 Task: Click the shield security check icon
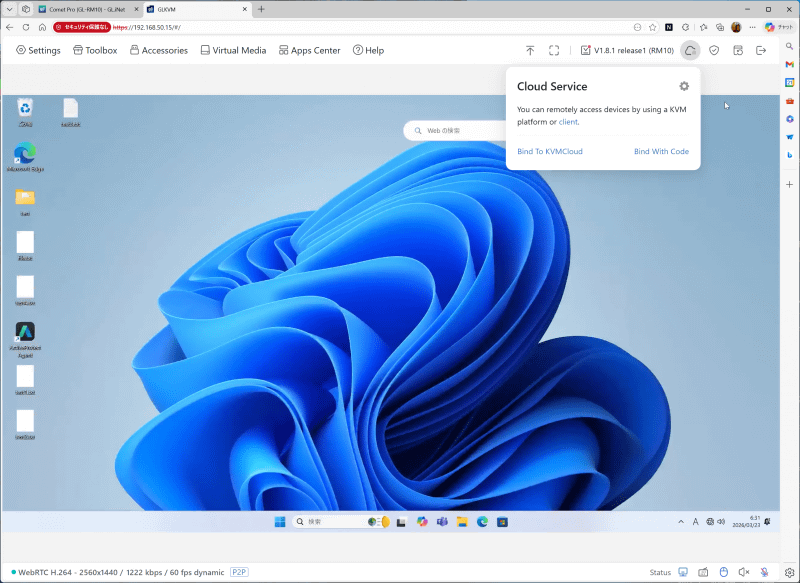click(713, 50)
